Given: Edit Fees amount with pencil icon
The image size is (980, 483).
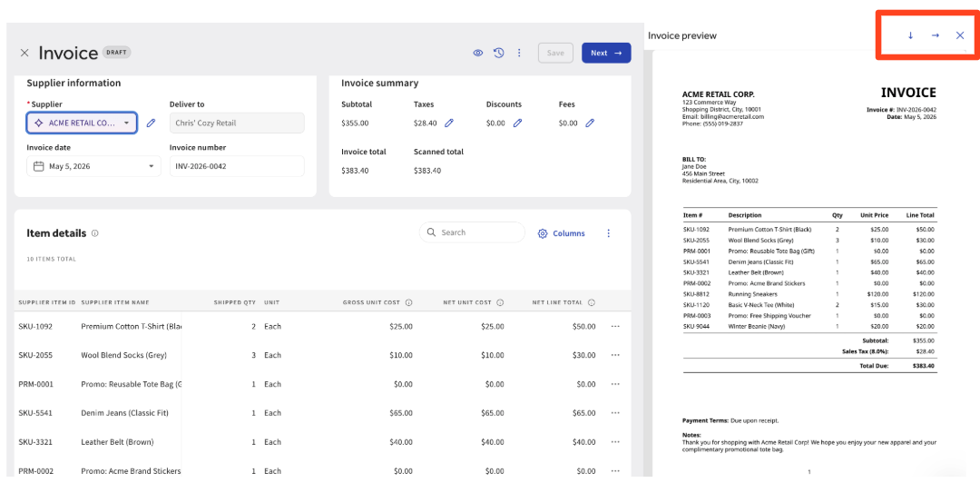Looking at the screenshot, I should pos(590,123).
